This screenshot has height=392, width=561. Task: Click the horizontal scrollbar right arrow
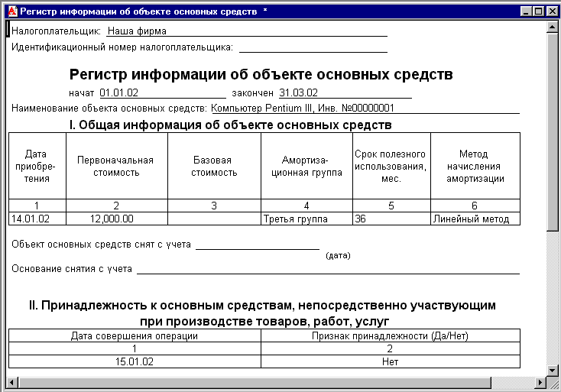[x=540, y=382]
